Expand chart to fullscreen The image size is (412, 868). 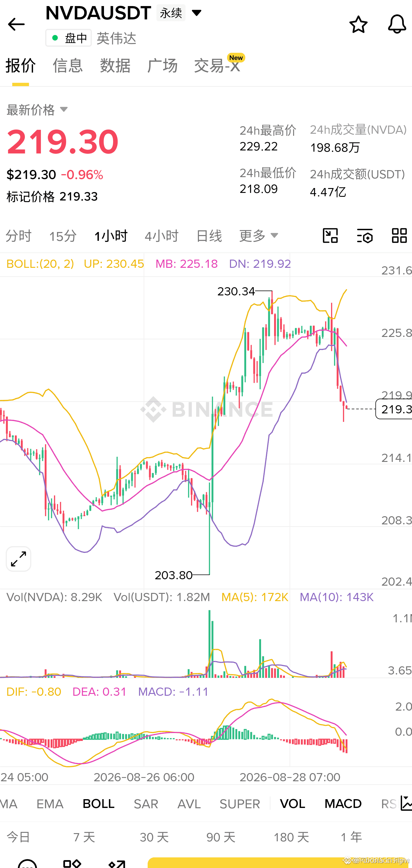pos(18,559)
